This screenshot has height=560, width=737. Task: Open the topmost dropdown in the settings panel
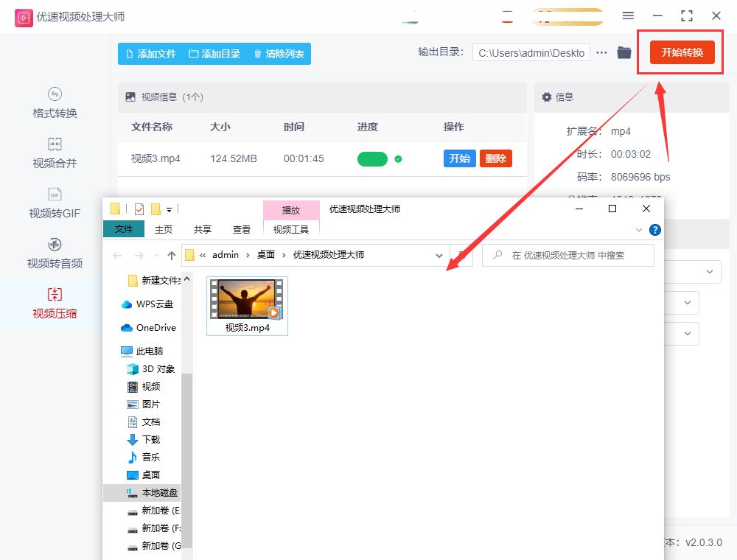(x=709, y=272)
